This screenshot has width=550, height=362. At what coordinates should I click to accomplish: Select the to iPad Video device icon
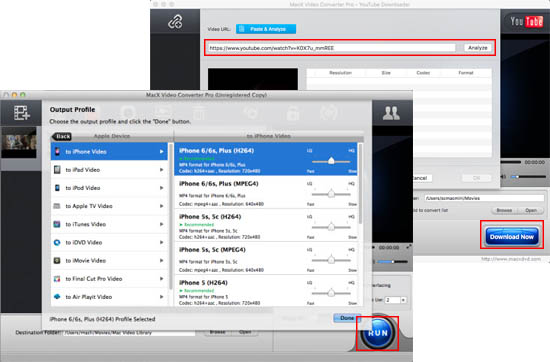(57, 170)
